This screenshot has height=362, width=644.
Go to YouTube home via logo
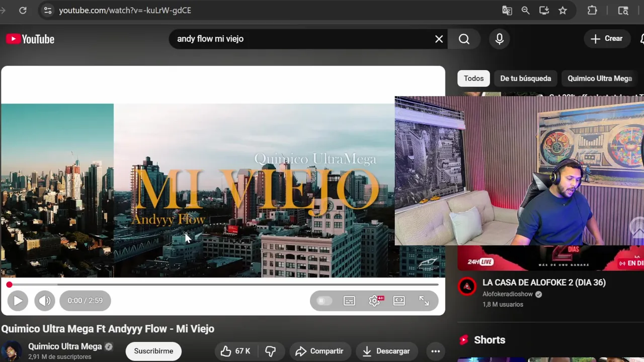(x=30, y=39)
